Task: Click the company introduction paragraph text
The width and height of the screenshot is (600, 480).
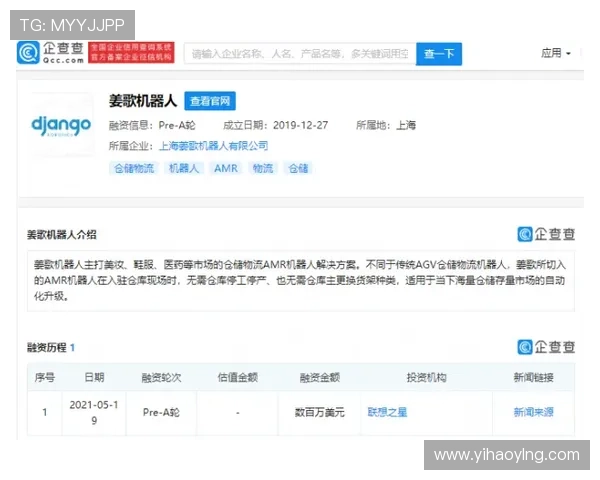Action: 300,281
